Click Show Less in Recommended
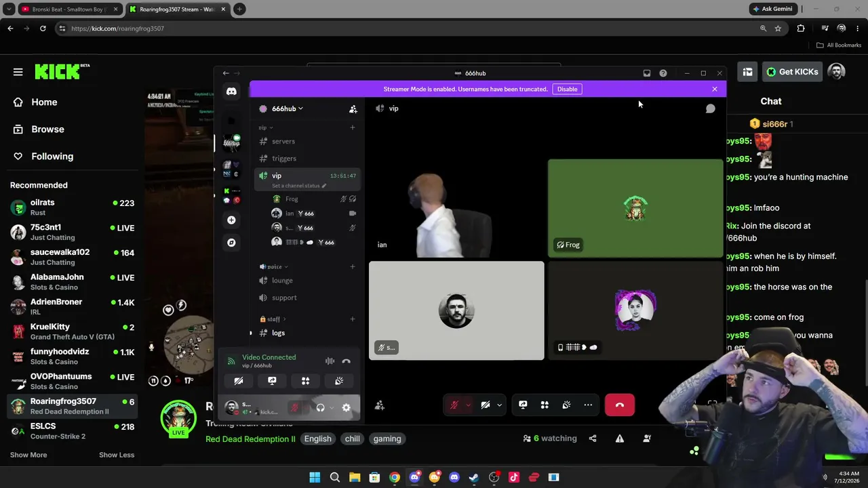Viewport: 868px width, 488px height. click(x=117, y=455)
